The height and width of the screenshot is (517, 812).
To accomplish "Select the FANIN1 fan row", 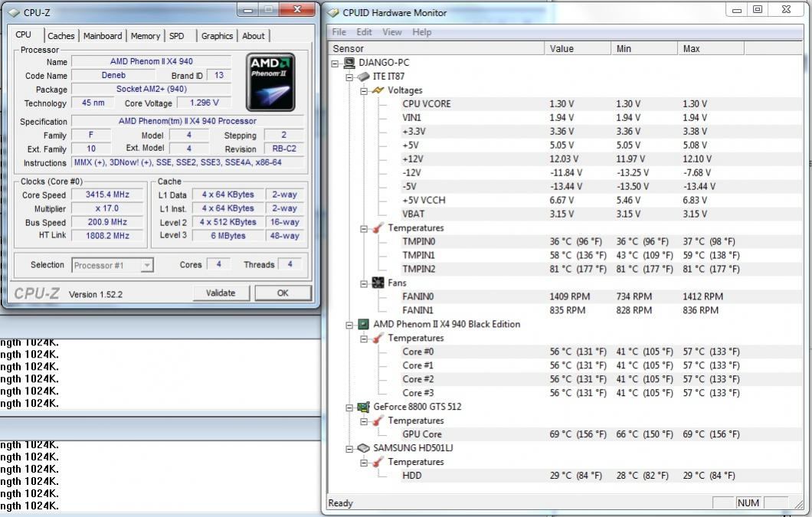I will point(601,310).
